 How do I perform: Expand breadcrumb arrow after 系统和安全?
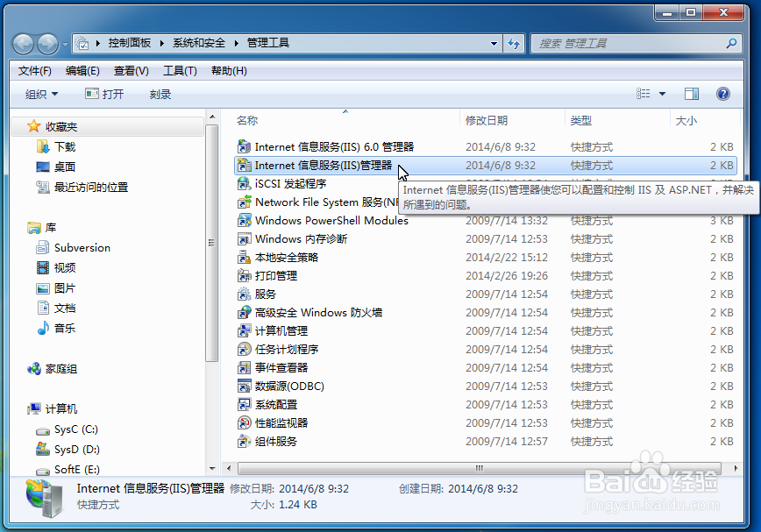237,43
